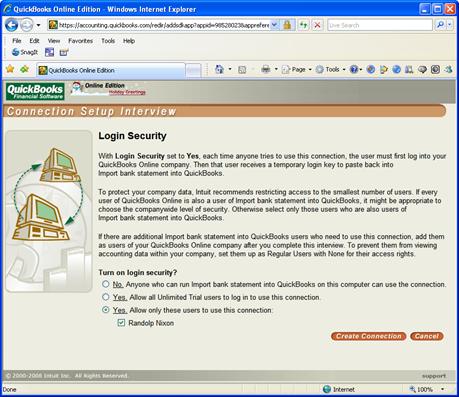Click the SnagIt window capture icon

[x=49, y=52]
